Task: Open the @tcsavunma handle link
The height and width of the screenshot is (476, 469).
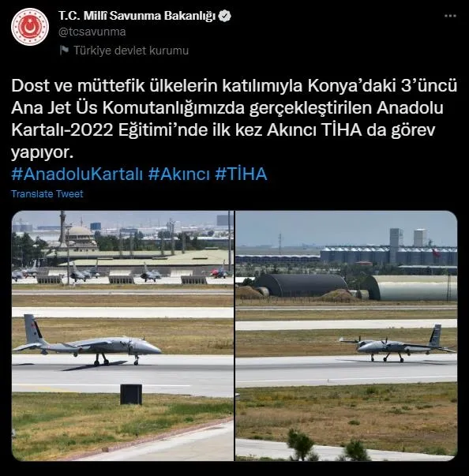Action: click(x=92, y=32)
